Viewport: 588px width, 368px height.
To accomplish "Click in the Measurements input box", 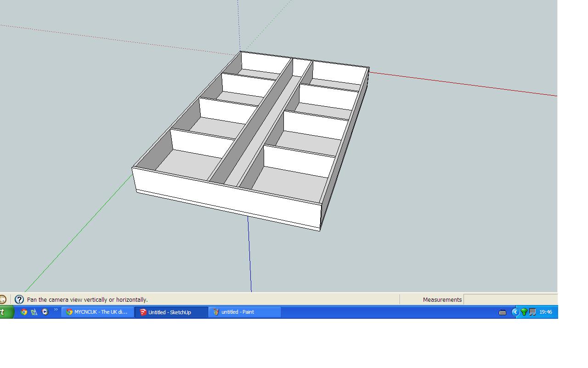I will coord(510,299).
